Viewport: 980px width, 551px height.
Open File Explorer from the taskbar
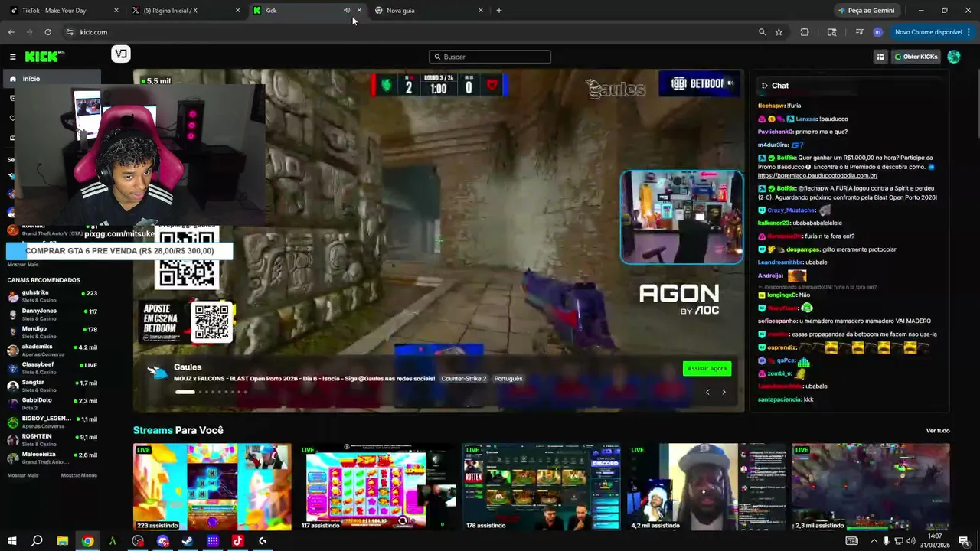[63, 541]
